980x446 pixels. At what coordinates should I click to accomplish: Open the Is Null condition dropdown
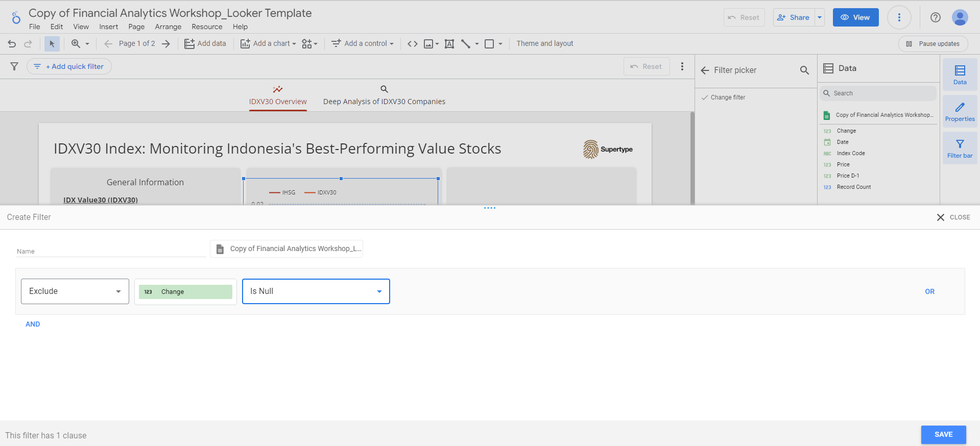(x=316, y=291)
